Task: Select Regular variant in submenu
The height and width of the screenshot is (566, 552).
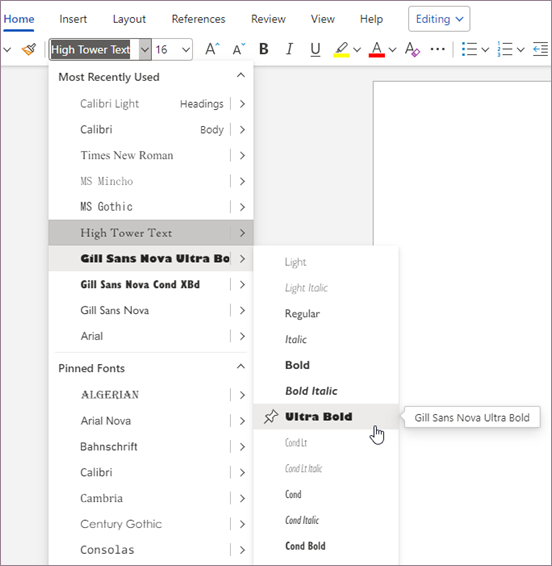Action: click(326, 314)
